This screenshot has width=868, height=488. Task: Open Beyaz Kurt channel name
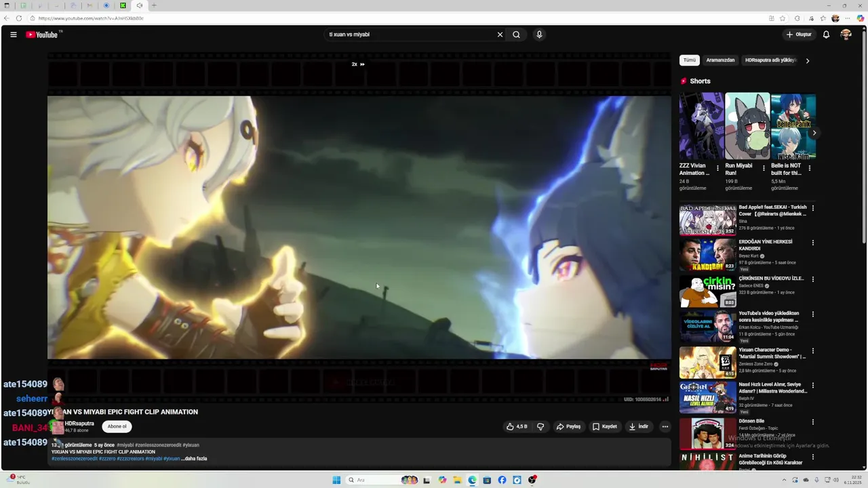pyautogui.click(x=749, y=256)
